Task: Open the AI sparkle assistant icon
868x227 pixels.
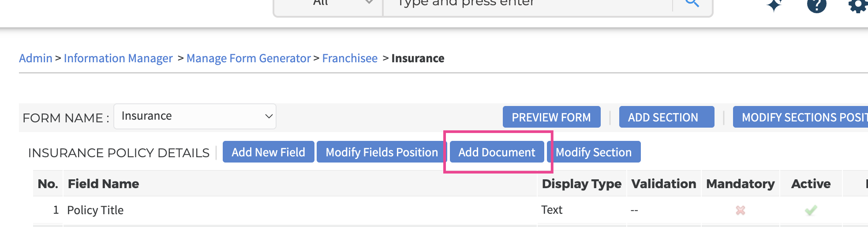Action: [774, 5]
